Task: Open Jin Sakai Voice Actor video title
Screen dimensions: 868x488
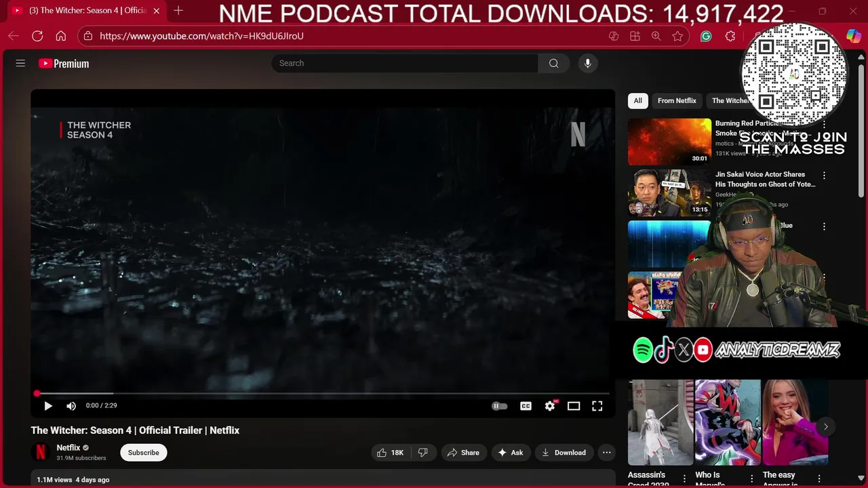Action: point(765,179)
